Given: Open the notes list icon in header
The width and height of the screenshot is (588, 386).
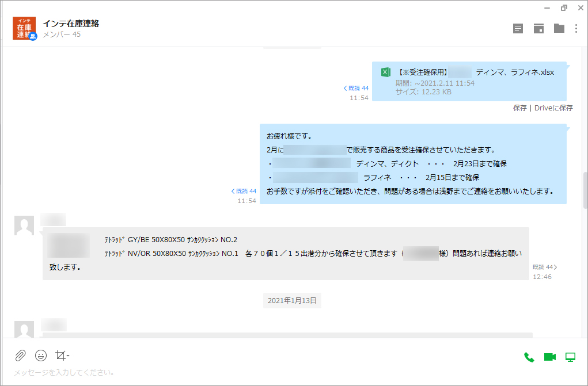Looking at the screenshot, I should point(518,29).
